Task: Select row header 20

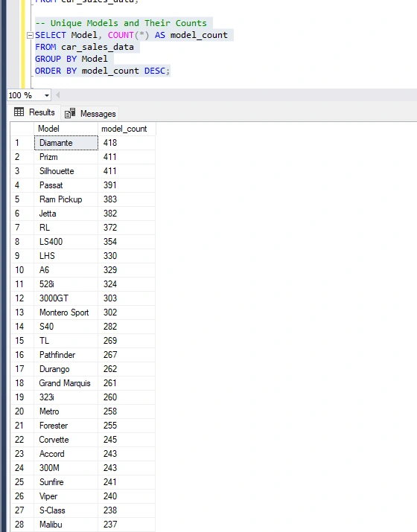Action: click(22, 411)
